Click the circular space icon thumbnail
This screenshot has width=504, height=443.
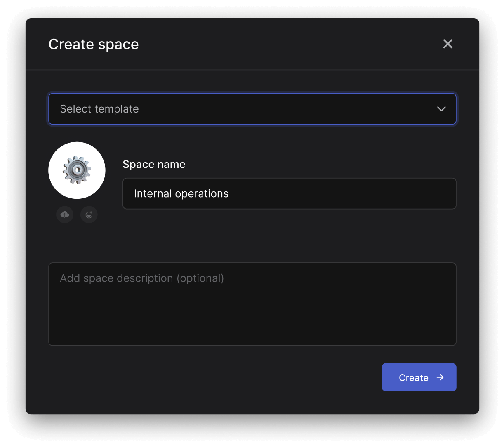pyautogui.click(x=77, y=170)
